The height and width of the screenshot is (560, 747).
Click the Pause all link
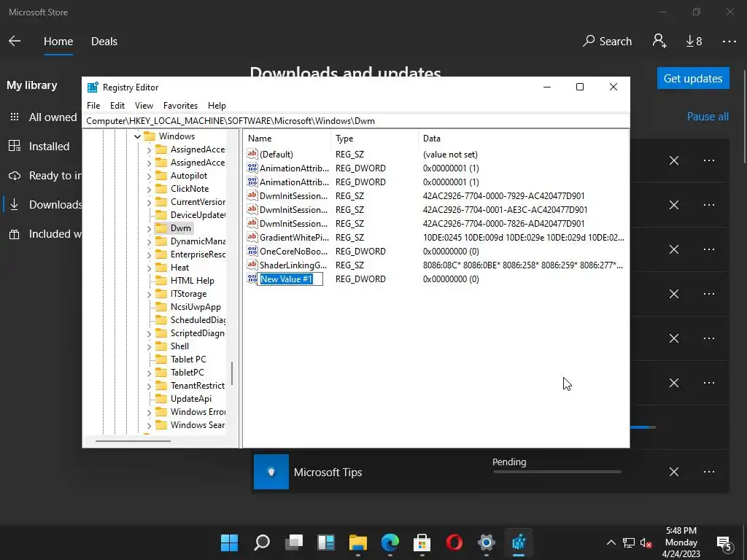(708, 117)
